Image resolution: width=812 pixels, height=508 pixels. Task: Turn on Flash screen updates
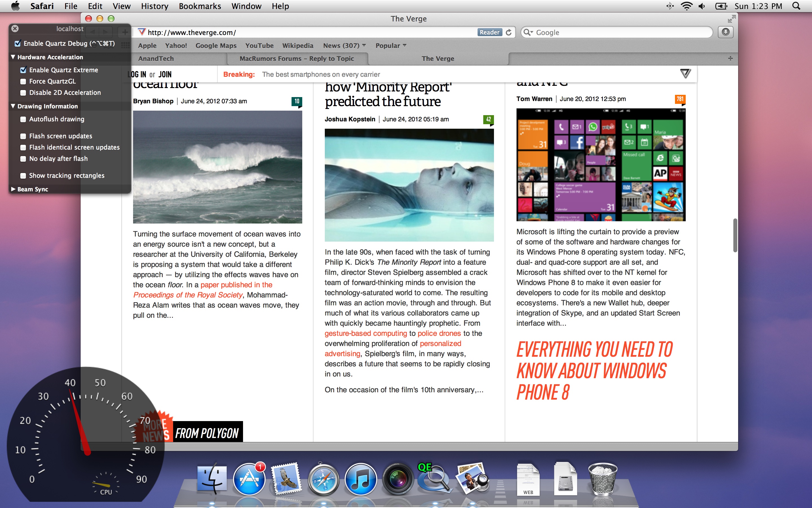(x=23, y=136)
